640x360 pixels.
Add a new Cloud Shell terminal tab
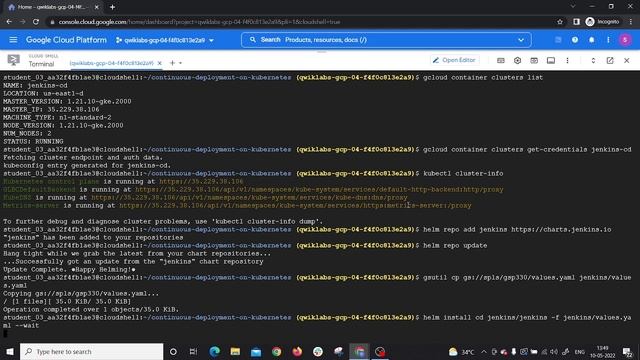172,63
